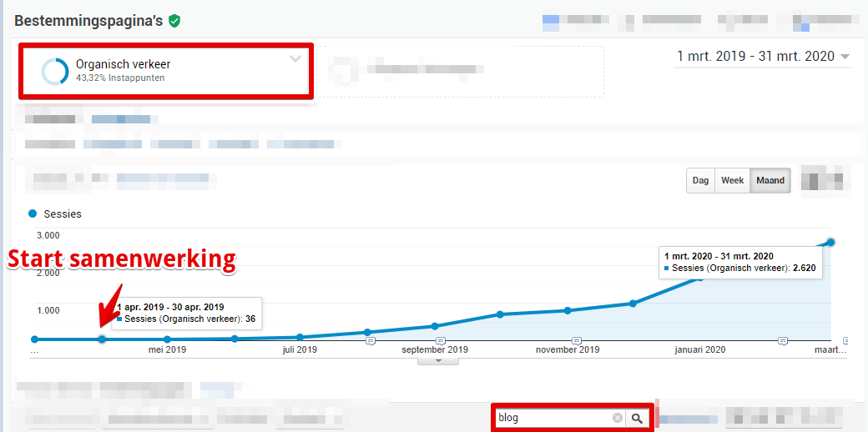The height and width of the screenshot is (432, 868).
Task: Click the empty add-segment box
Action: tap(459, 72)
